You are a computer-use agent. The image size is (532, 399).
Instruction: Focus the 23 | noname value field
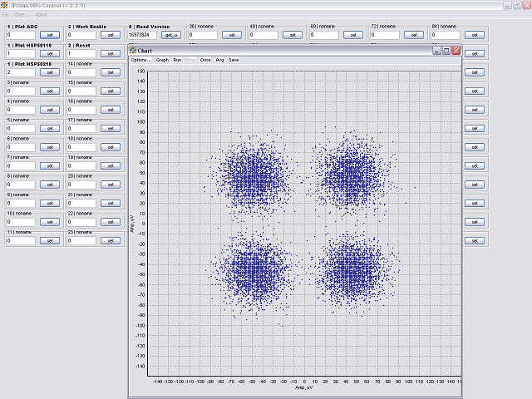click(81, 240)
